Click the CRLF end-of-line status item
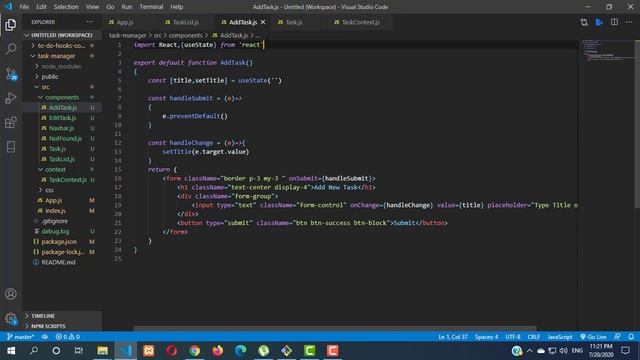The height and width of the screenshot is (360, 640). (533, 337)
